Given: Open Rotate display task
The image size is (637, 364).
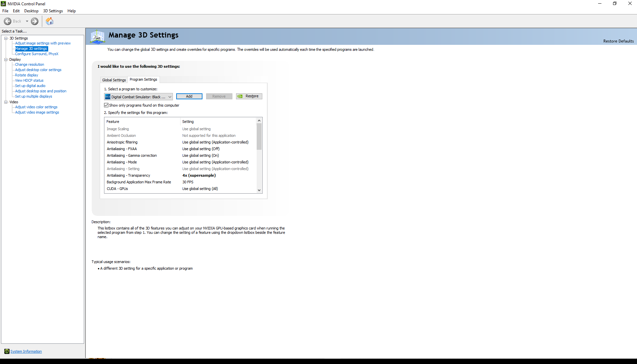Looking at the screenshot, I should click(x=27, y=75).
